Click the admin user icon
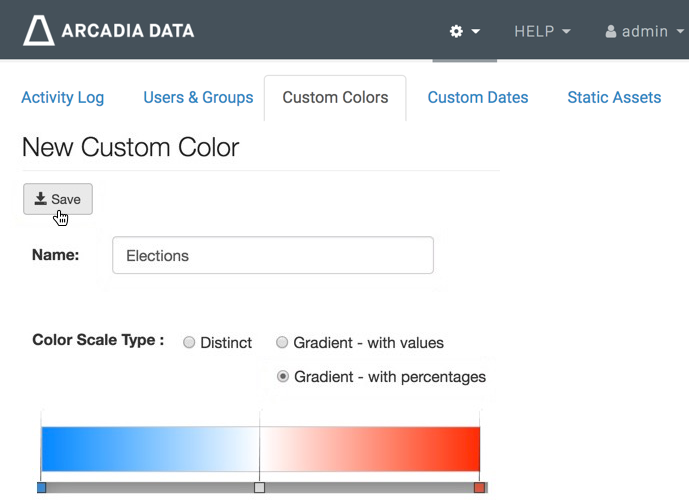Screen dimensions: 689x502 click(610, 31)
